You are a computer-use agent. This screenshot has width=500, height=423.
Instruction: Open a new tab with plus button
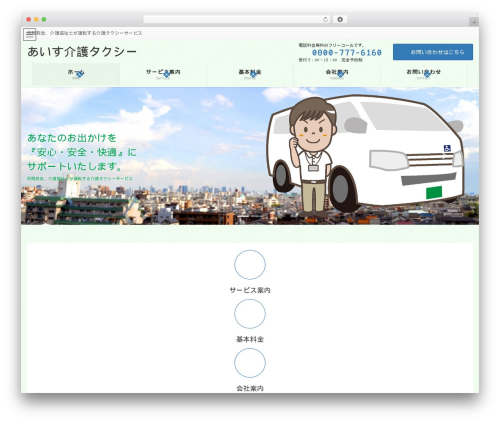474,22
